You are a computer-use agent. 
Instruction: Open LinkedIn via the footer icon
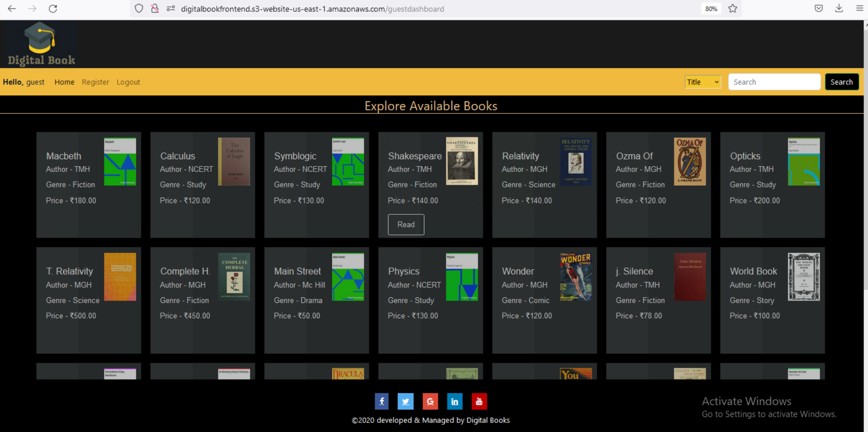(455, 401)
